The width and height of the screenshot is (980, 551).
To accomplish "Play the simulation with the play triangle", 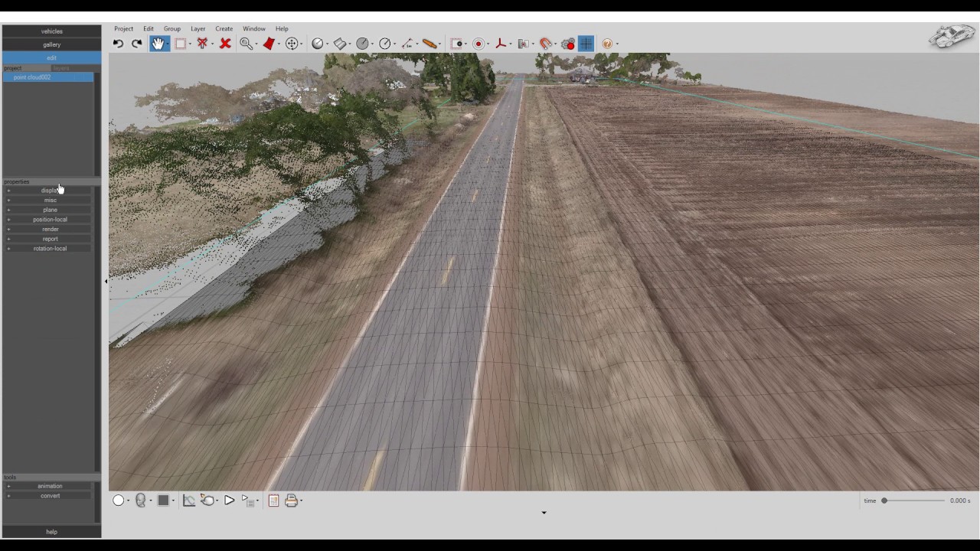I will coord(229,500).
